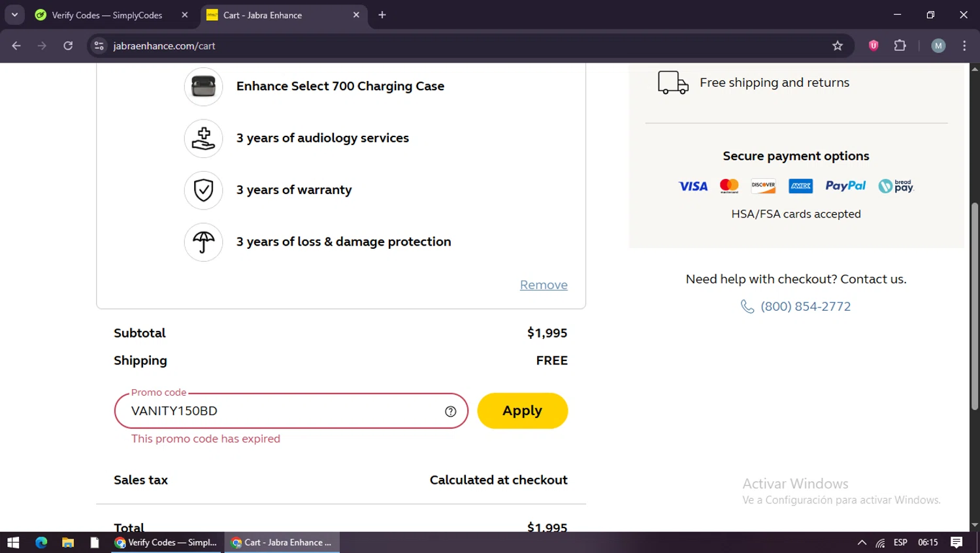
Task: Click the free shipping truck icon
Action: click(x=673, y=83)
